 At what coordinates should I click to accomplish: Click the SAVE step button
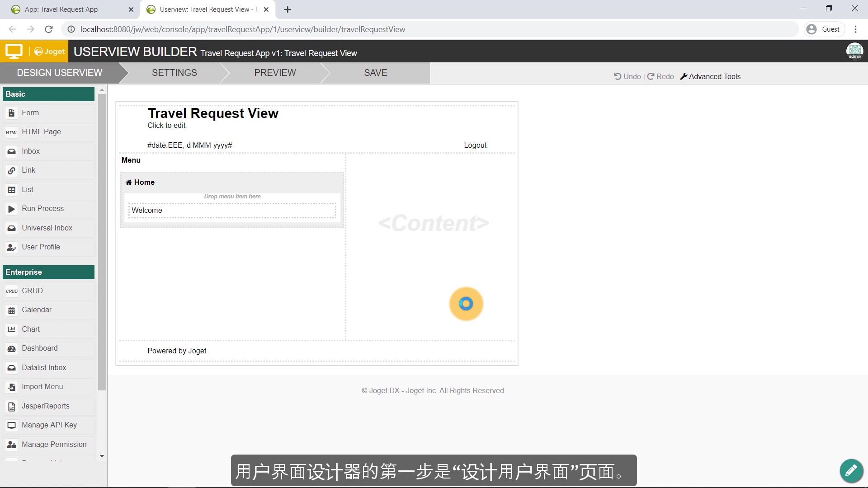click(x=375, y=73)
